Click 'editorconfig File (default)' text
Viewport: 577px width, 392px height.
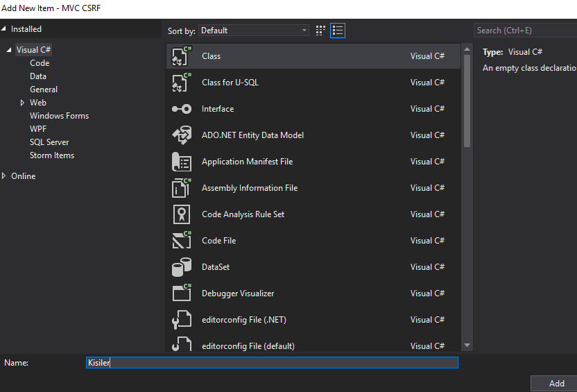(248, 346)
